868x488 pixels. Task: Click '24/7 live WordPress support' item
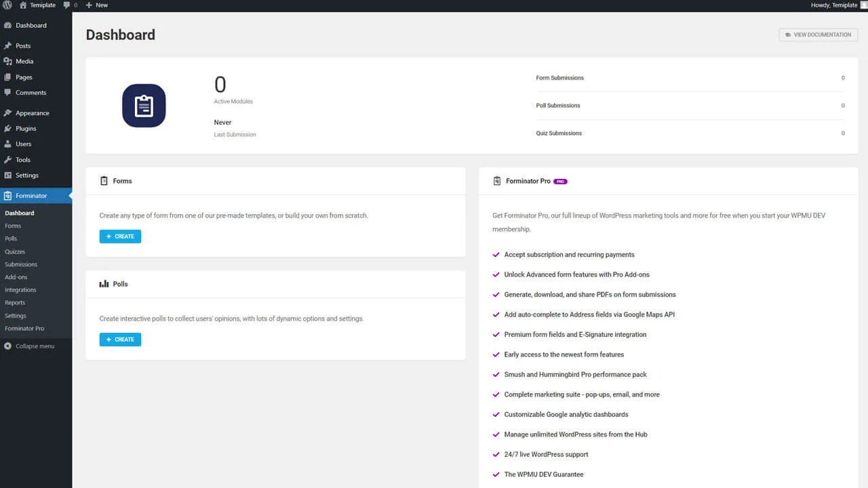[x=546, y=455]
